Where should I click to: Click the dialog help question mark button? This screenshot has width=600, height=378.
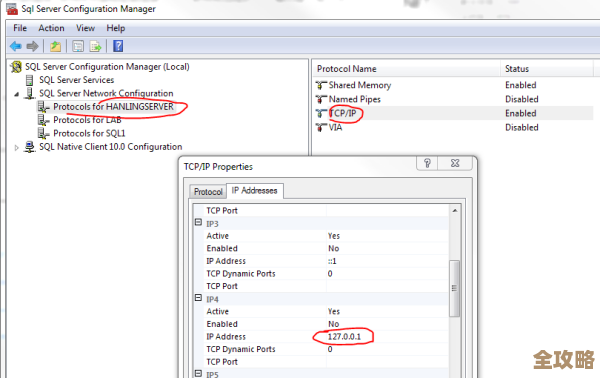[427, 163]
